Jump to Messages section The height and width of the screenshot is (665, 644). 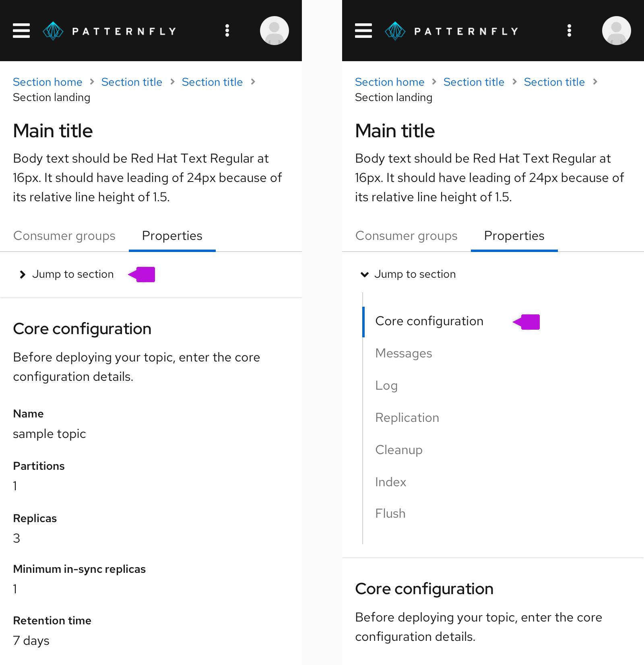point(404,353)
